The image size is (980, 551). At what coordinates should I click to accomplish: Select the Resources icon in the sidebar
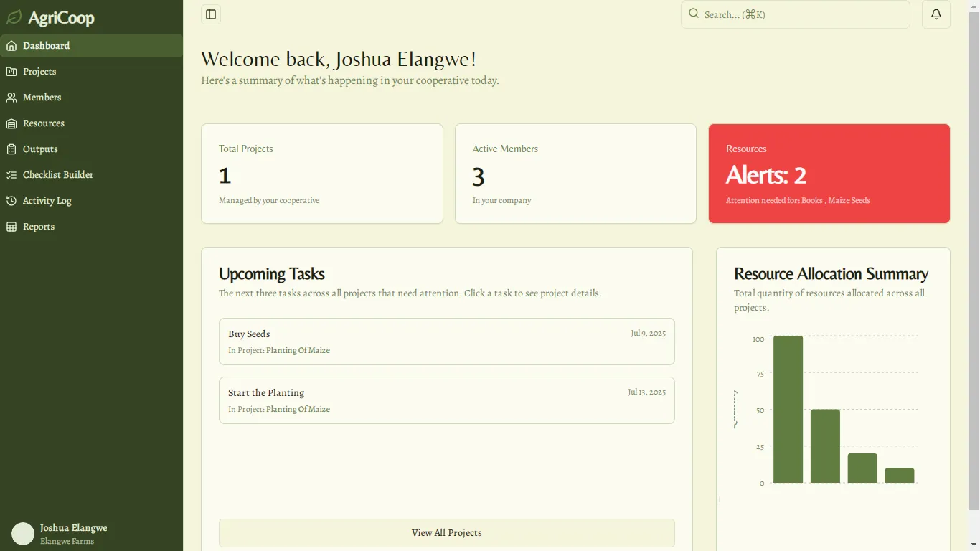(11, 123)
